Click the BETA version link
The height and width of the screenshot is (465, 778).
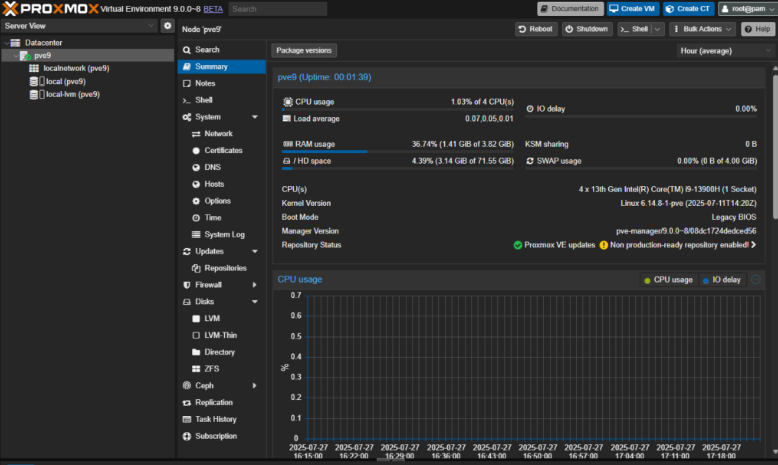(x=214, y=9)
